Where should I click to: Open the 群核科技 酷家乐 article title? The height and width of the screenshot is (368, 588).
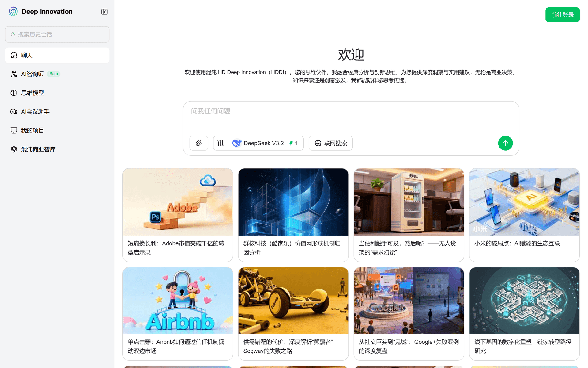pyautogui.click(x=292, y=248)
